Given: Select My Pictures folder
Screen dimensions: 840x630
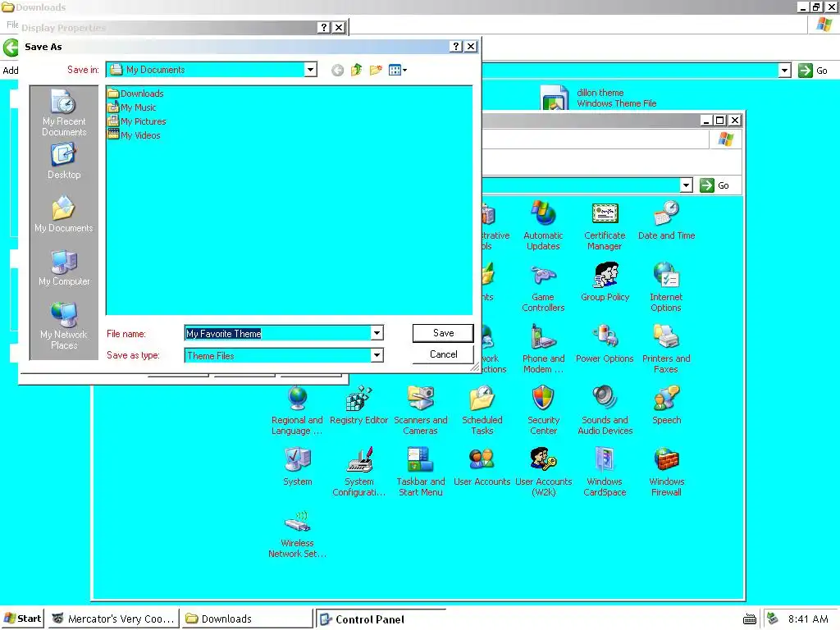Looking at the screenshot, I should click(137, 121).
